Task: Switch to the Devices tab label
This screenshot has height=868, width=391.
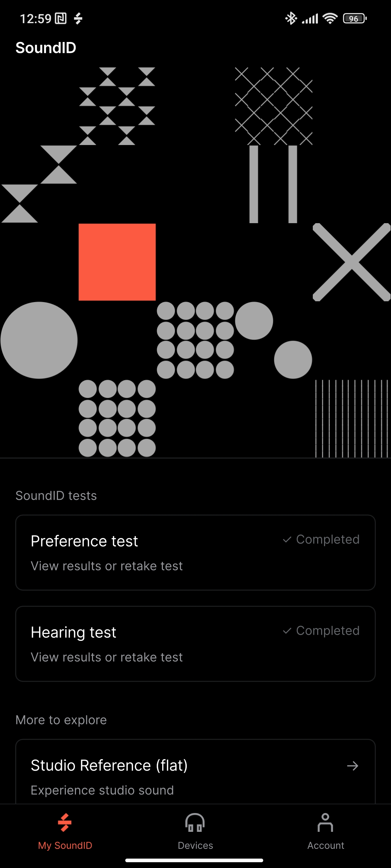Action: [x=195, y=846]
